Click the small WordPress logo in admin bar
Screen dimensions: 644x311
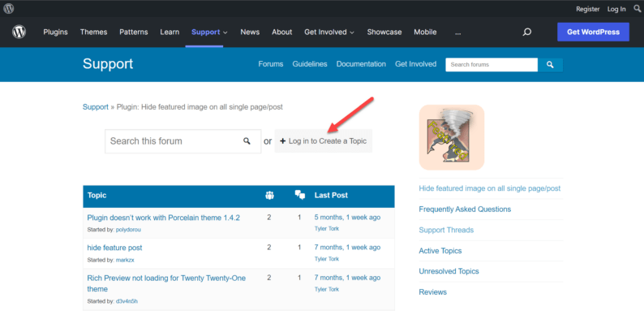9,8
